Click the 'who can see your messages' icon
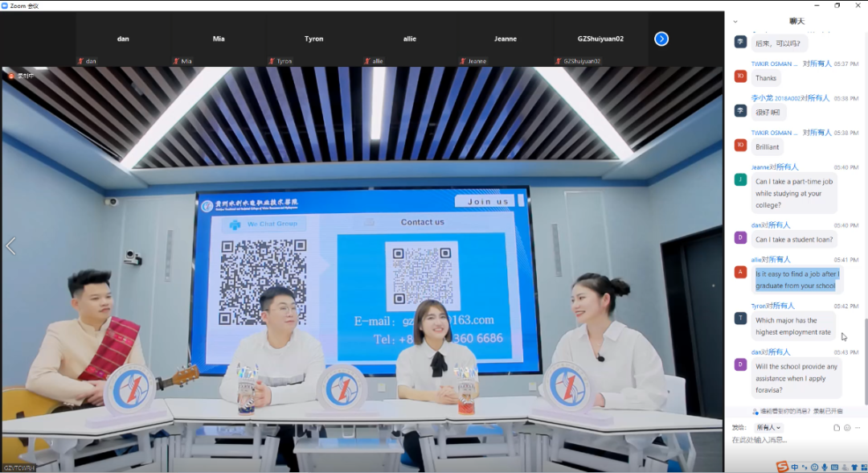This screenshot has width=868, height=473. (x=755, y=412)
